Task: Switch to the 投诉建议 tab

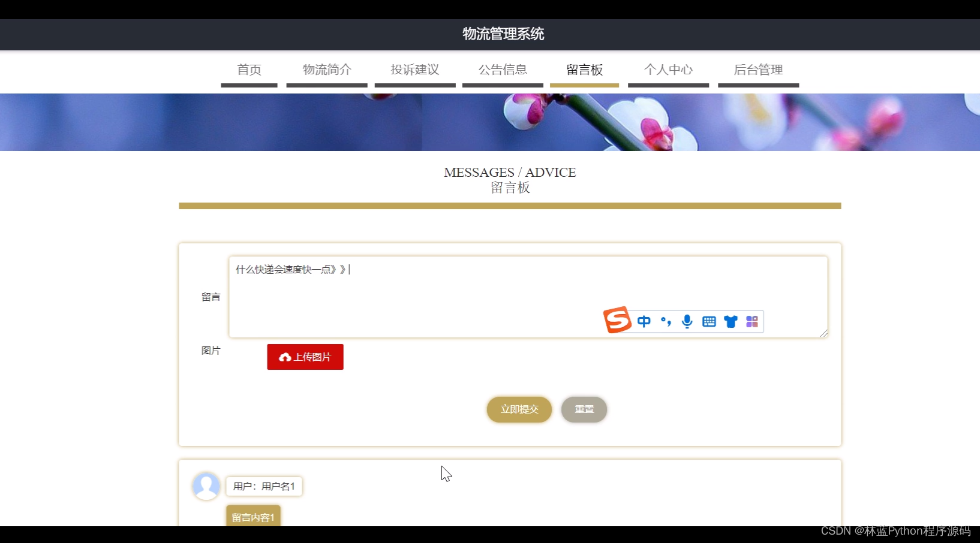Action: 414,70
